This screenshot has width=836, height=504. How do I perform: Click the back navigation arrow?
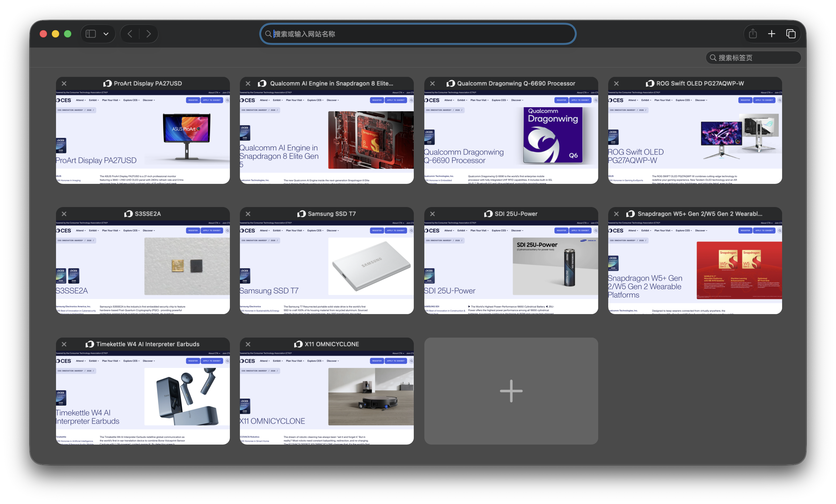130,34
